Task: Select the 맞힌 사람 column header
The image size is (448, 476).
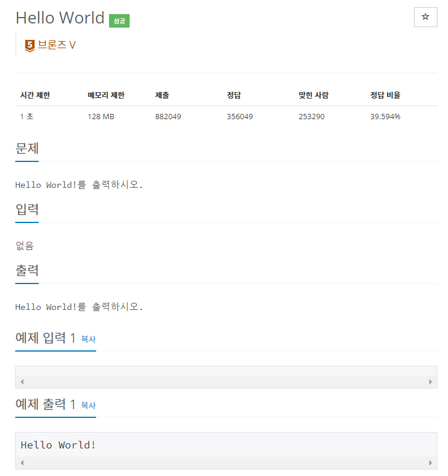Action: pyautogui.click(x=314, y=94)
